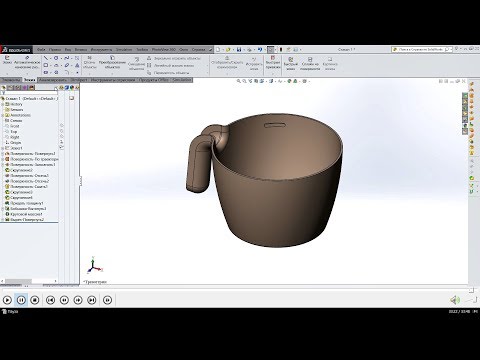
Task: Click Rapid Sketch (Быстрый эскиз) icon
Action: coord(291,59)
